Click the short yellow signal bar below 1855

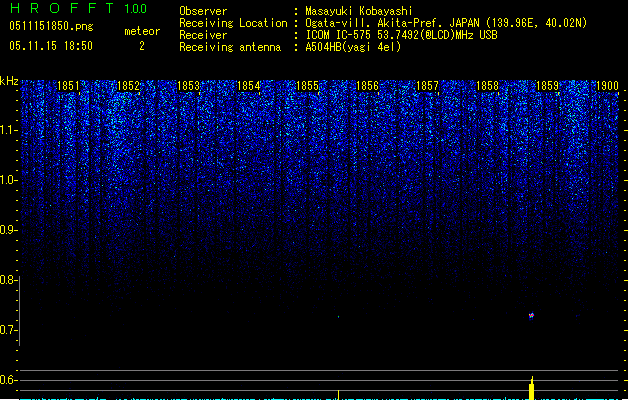[339, 395]
